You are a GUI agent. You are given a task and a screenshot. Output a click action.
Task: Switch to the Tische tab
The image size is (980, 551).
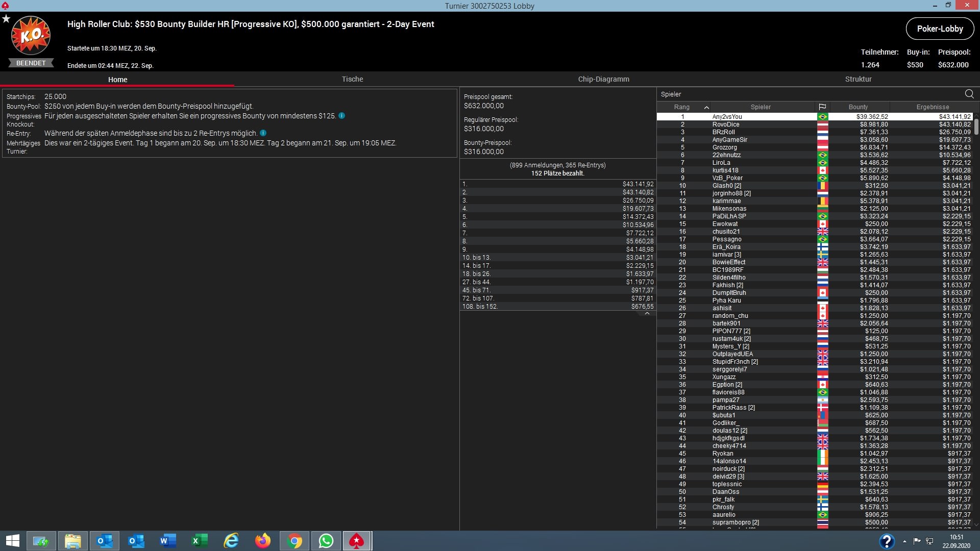click(x=352, y=79)
